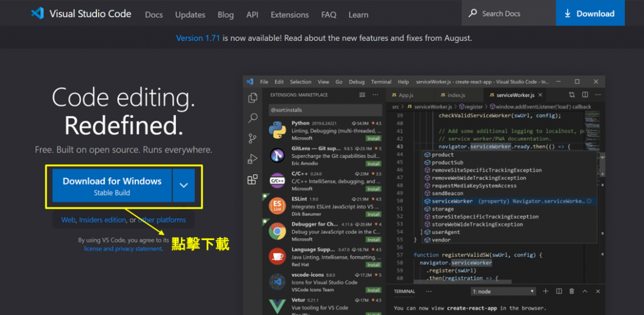The image size is (644, 315).
Task: Open the Version 1.71 link
Action: (198, 38)
